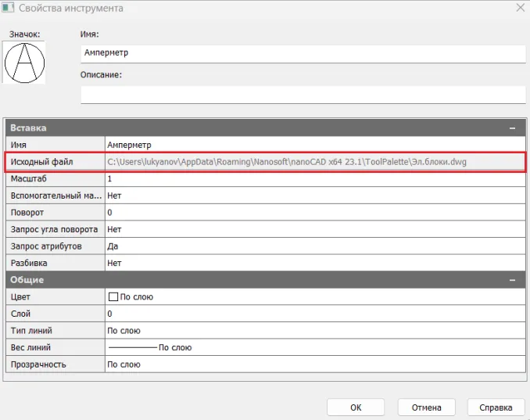Click the Прозрачность value cell
Screen dimensions: 530x420
coord(313,364)
